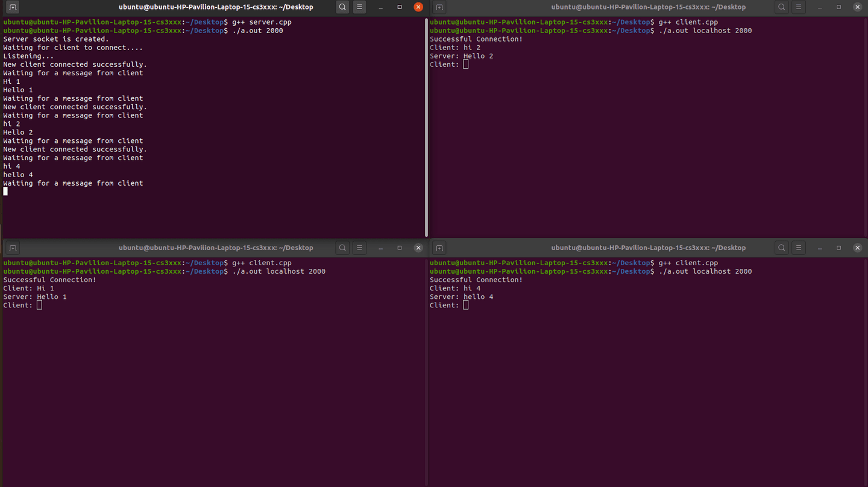Maximize the server.cpp terminal window
The height and width of the screenshot is (487, 868).
pyautogui.click(x=400, y=7)
